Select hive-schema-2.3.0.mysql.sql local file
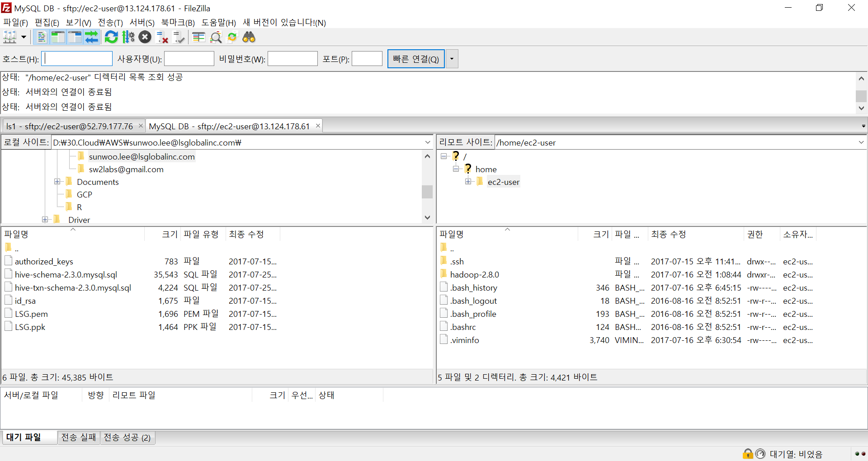This screenshot has width=868, height=461. (x=66, y=275)
